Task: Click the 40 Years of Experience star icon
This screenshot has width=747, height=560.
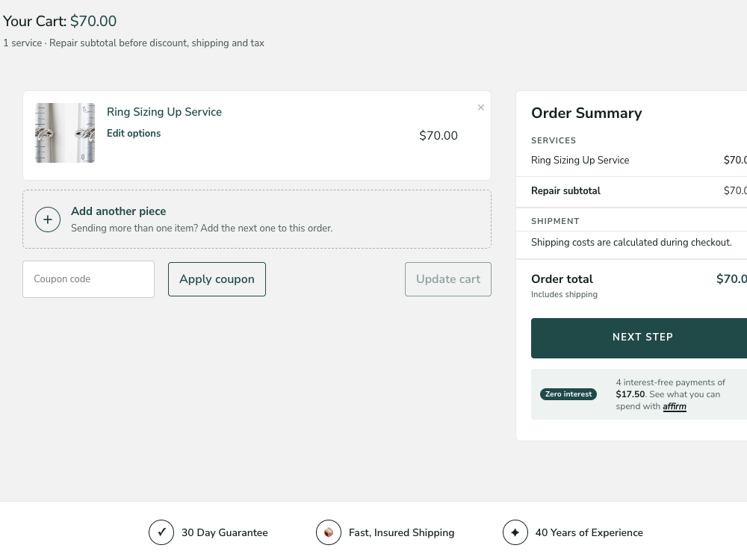Action: coord(515,532)
